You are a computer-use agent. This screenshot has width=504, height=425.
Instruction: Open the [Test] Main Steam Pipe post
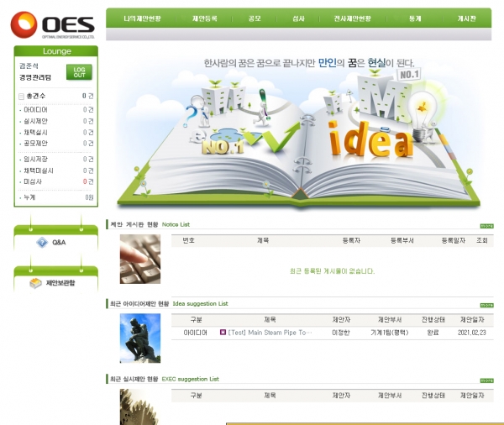270,333
